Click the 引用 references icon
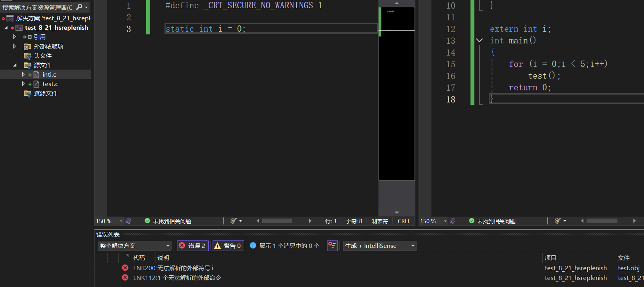Screen dimensions: 644x287 27,37
